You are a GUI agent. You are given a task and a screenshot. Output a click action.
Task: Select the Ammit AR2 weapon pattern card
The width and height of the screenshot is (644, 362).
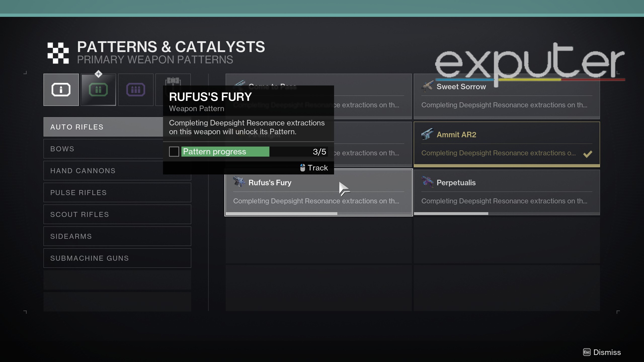click(507, 144)
